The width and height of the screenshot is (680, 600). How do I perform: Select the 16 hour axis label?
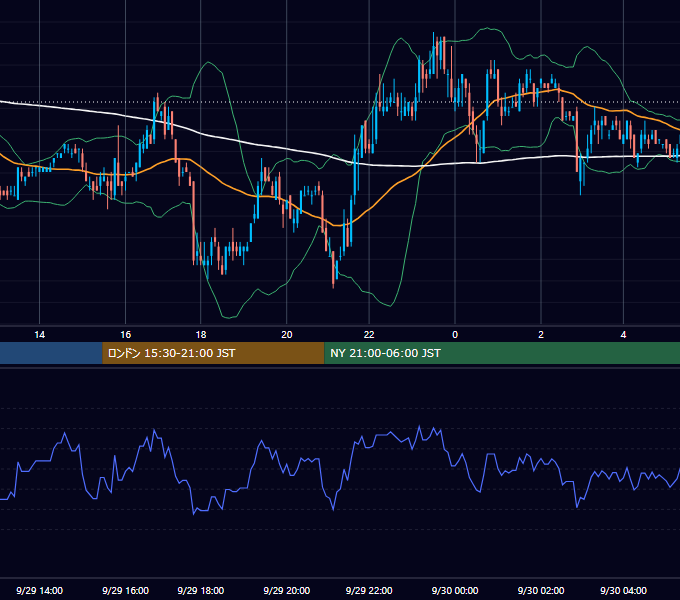pyautogui.click(x=125, y=335)
